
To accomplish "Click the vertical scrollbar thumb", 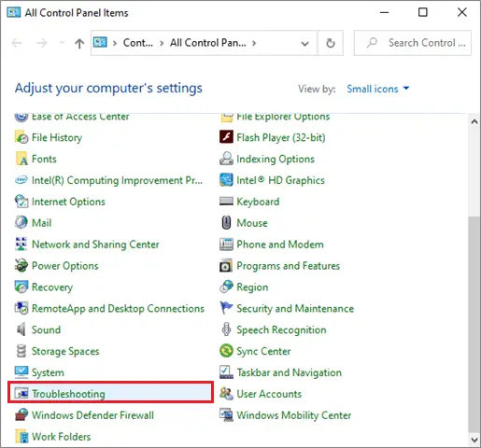I will (x=474, y=324).
